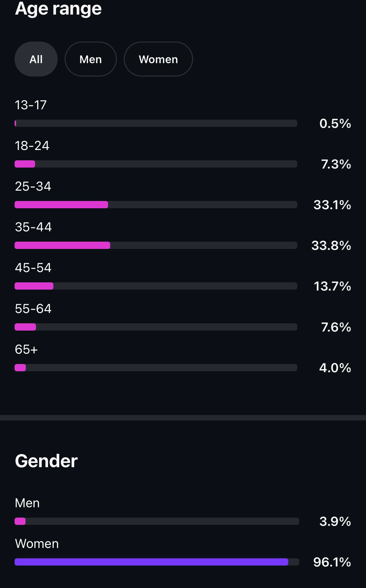
Task: Switch to the Women age filter
Action: tap(158, 59)
